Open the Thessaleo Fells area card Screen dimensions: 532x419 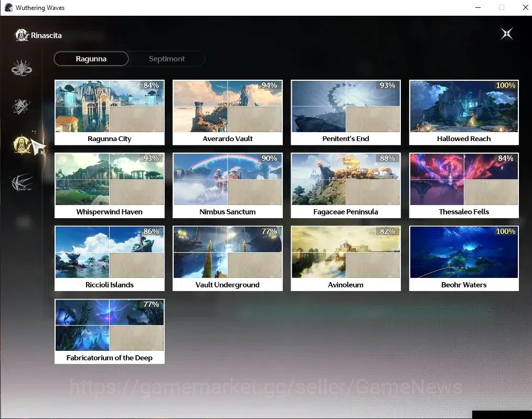pos(464,186)
